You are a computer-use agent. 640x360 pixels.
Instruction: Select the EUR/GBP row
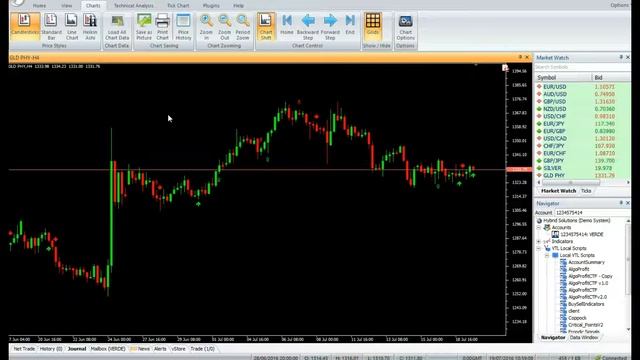pos(582,131)
